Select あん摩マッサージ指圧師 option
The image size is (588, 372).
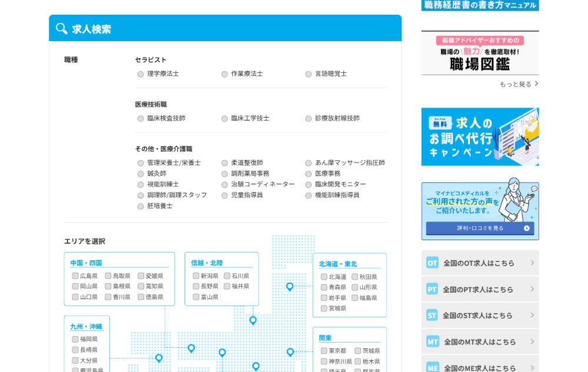[308, 163]
